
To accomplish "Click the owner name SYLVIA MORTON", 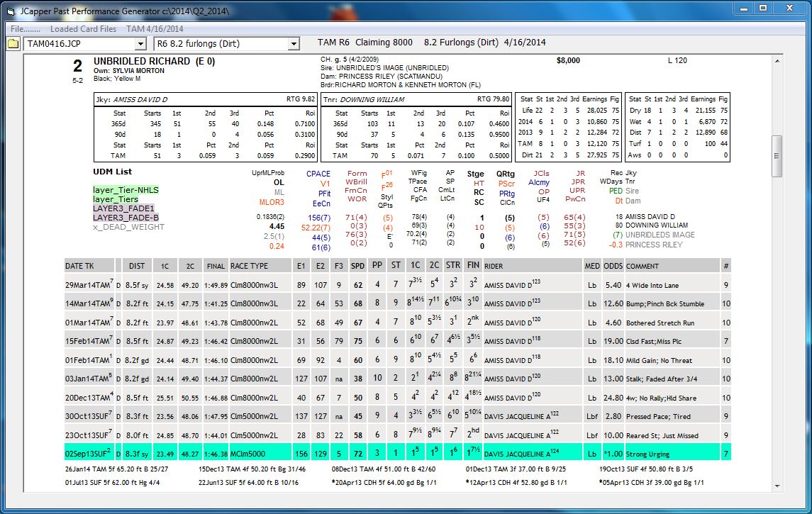I will (138, 71).
